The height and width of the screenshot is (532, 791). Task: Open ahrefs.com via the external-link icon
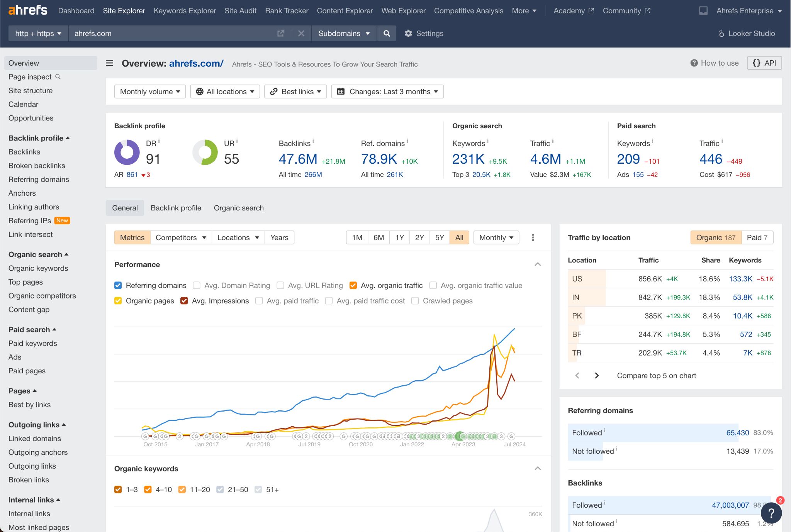281,33
